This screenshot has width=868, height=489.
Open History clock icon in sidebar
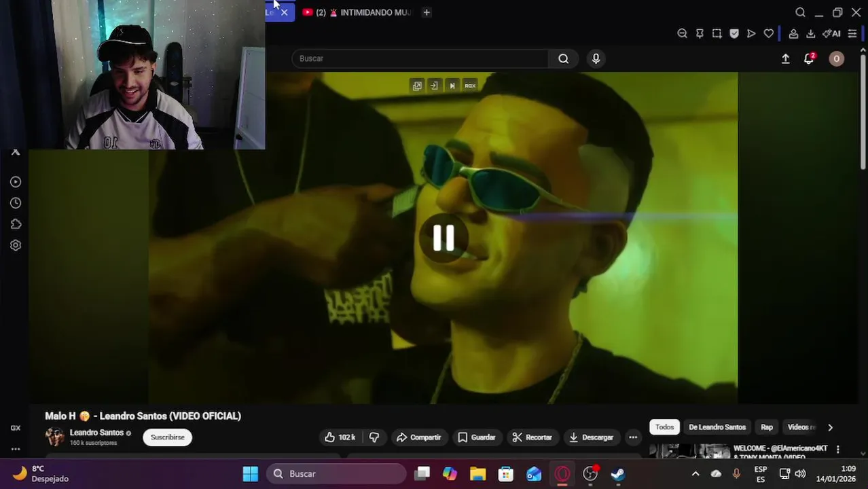point(16,203)
